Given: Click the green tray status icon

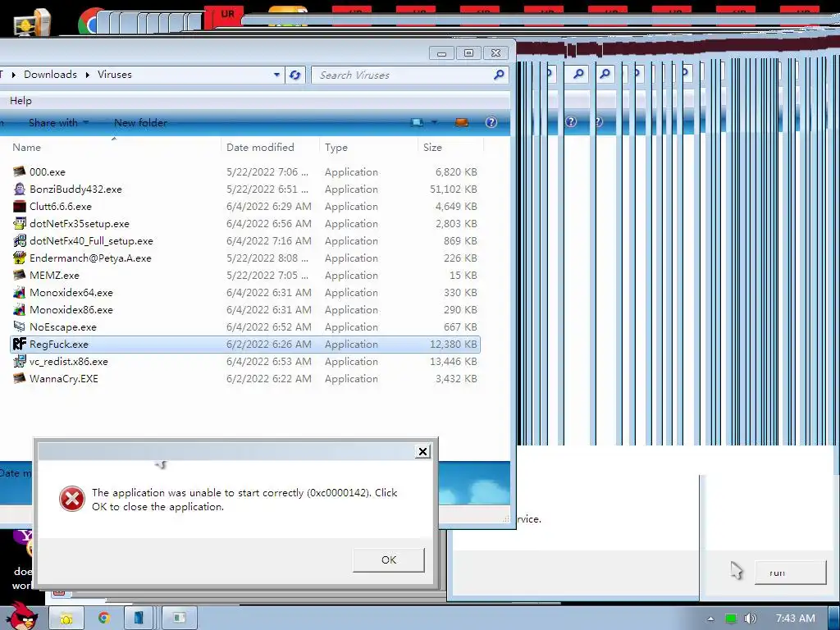Looking at the screenshot, I should click(730, 619).
